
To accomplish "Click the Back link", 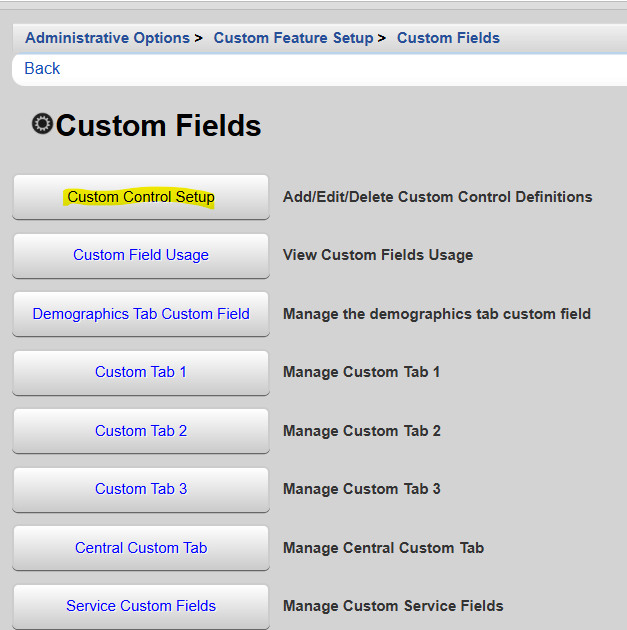I will pyautogui.click(x=42, y=68).
